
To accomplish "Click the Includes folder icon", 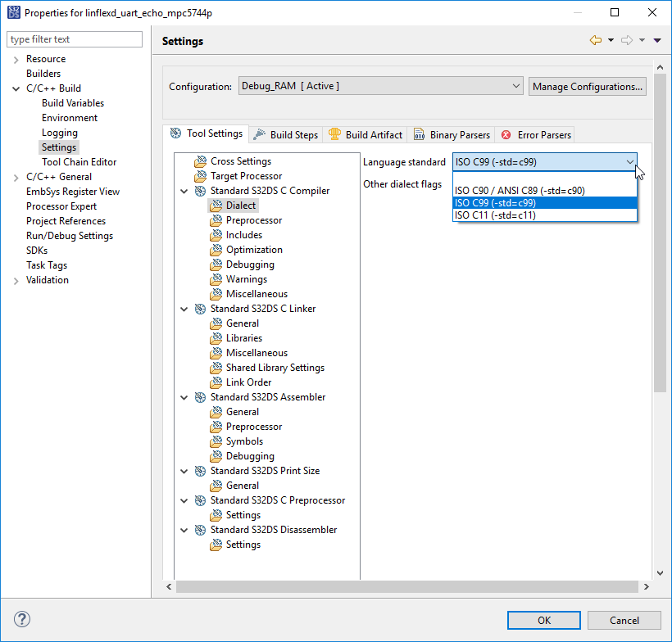I will (x=216, y=235).
